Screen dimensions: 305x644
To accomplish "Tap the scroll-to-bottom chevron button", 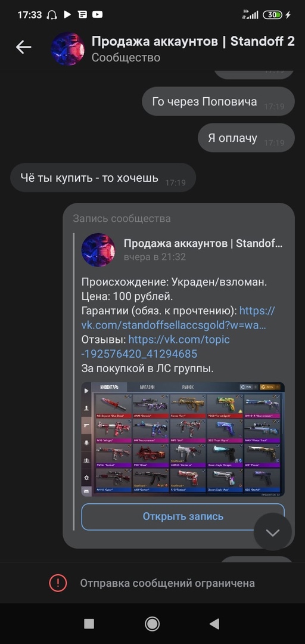I will (273, 532).
